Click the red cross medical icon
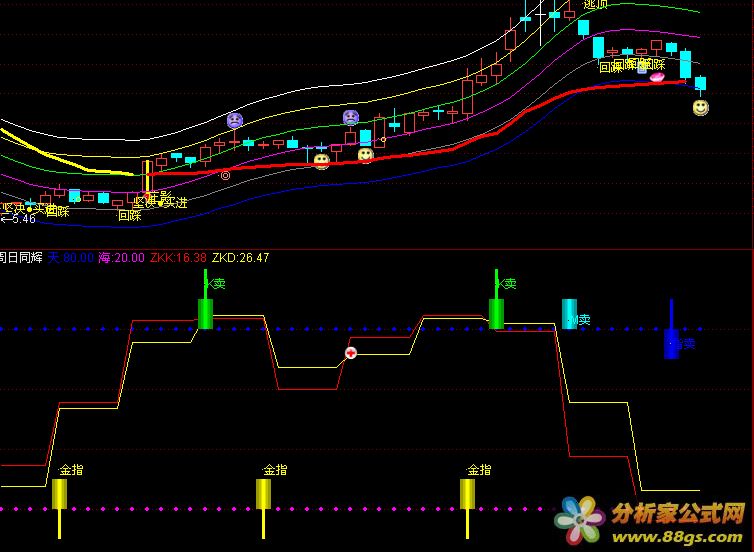The image size is (754, 552). (351, 353)
